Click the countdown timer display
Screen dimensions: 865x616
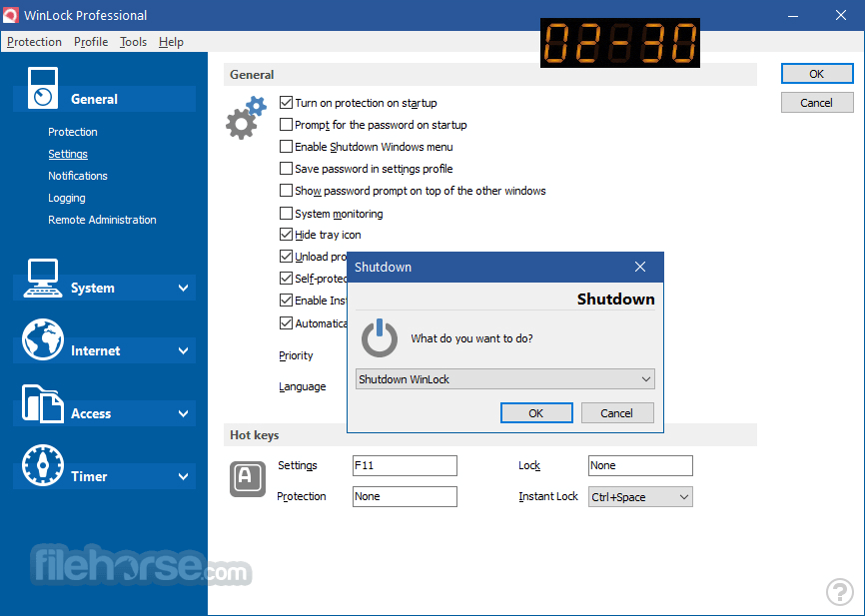(620, 43)
